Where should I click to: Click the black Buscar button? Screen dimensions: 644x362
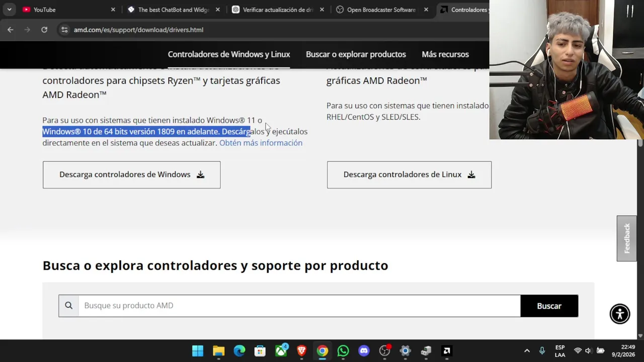[549, 306]
